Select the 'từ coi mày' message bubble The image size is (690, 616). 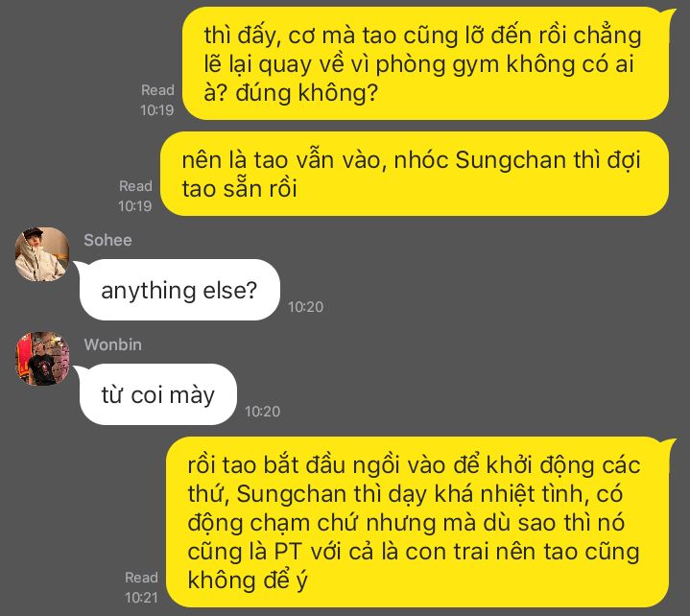click(x=158, y=394)
